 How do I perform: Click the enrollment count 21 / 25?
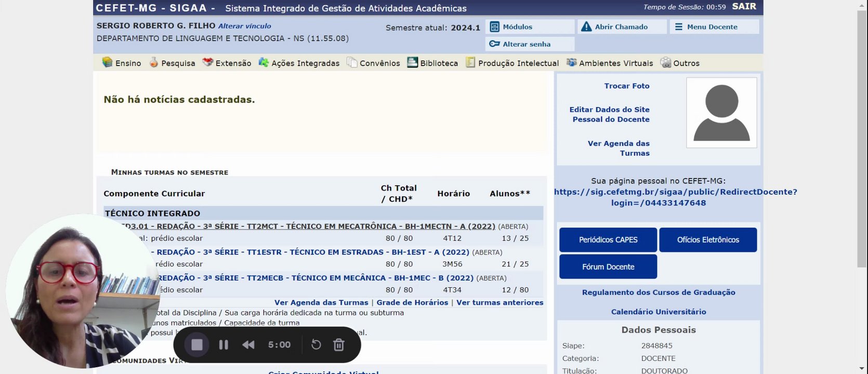(515, 264)
